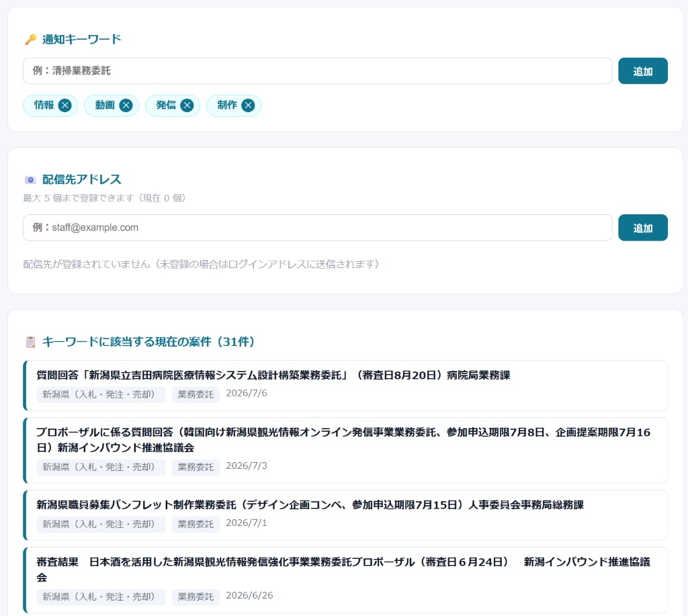Click 新潟県 tag on 韓国向け case
The height and width of the screenshot is (616, 688).
[x=101, y=468]
